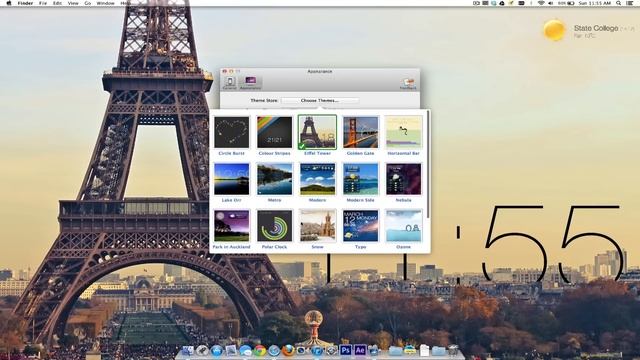
Task: Open Safari compass icon in dock
Action: [274, 351]
